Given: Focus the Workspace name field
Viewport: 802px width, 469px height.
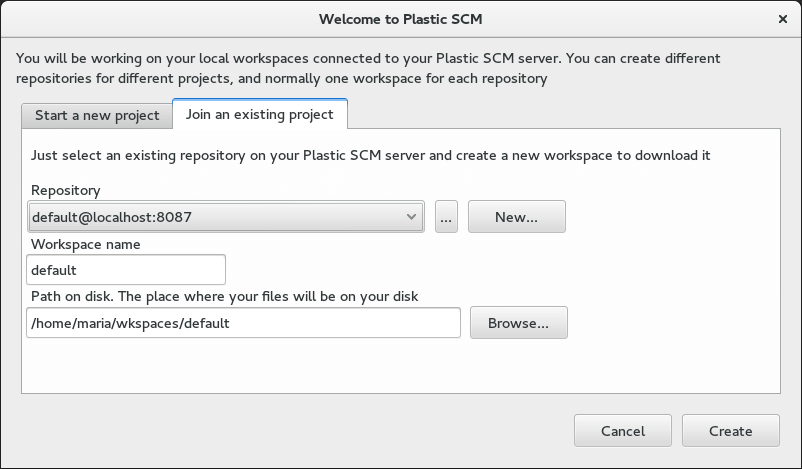Looking at the screenshot, I should pyautogui.click(x=126, y=270).
